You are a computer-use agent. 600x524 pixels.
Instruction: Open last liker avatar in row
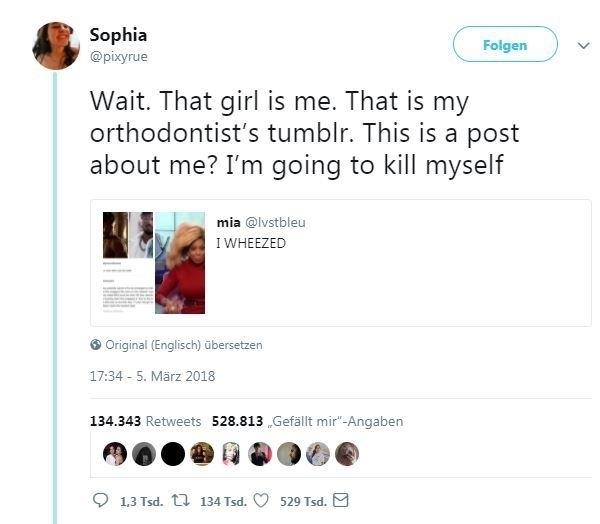coord(347,454)
